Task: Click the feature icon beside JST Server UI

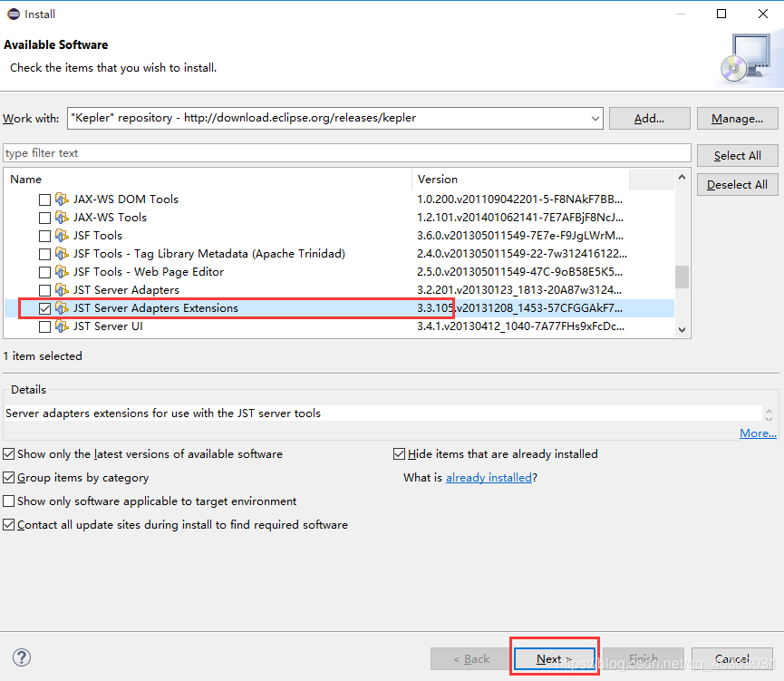Action: 62,326
